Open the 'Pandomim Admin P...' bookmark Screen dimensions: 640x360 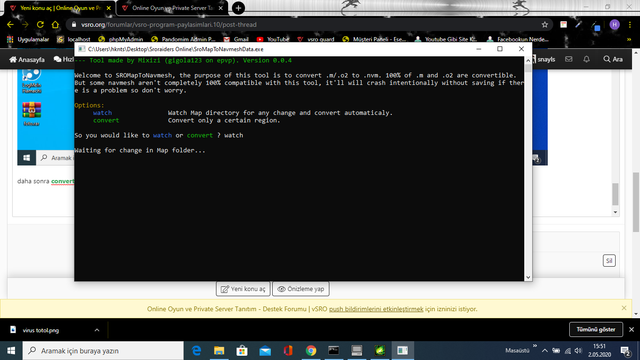pyautogui.click(x=183, y=39)
